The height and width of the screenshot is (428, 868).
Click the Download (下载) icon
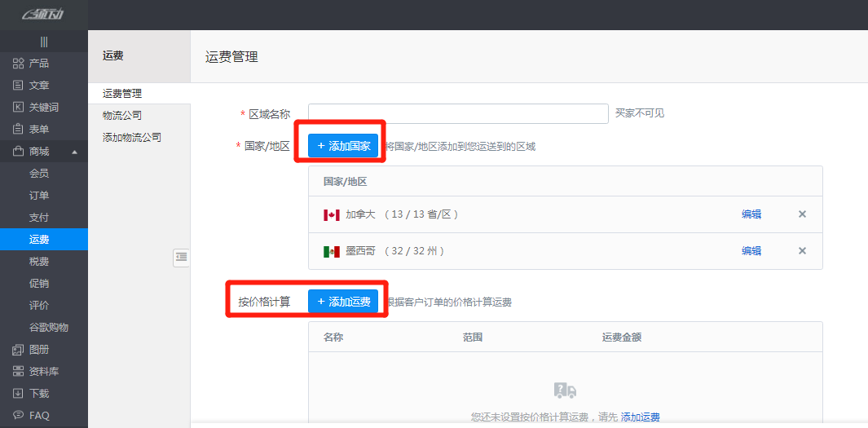pyautogui.click(x=18, y=394)
